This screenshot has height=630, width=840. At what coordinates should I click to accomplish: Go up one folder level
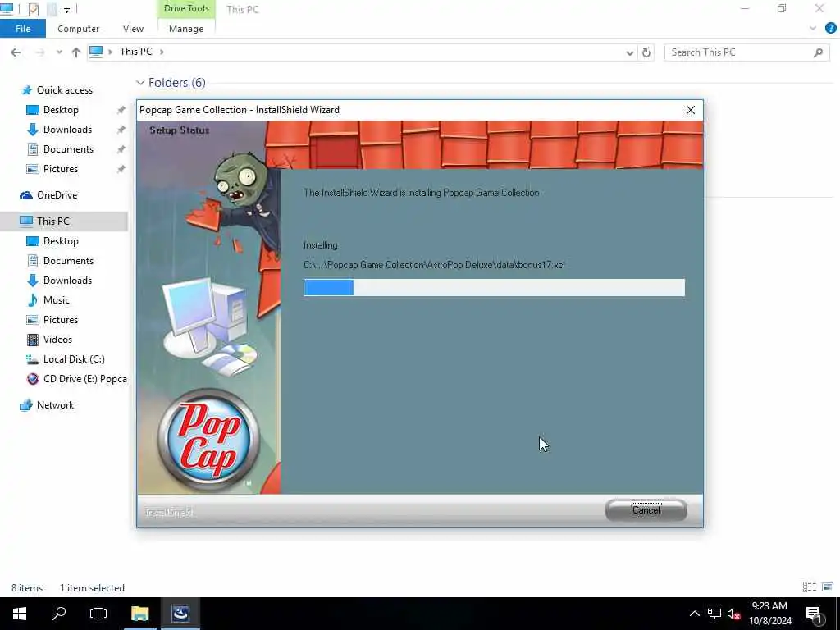76,52
